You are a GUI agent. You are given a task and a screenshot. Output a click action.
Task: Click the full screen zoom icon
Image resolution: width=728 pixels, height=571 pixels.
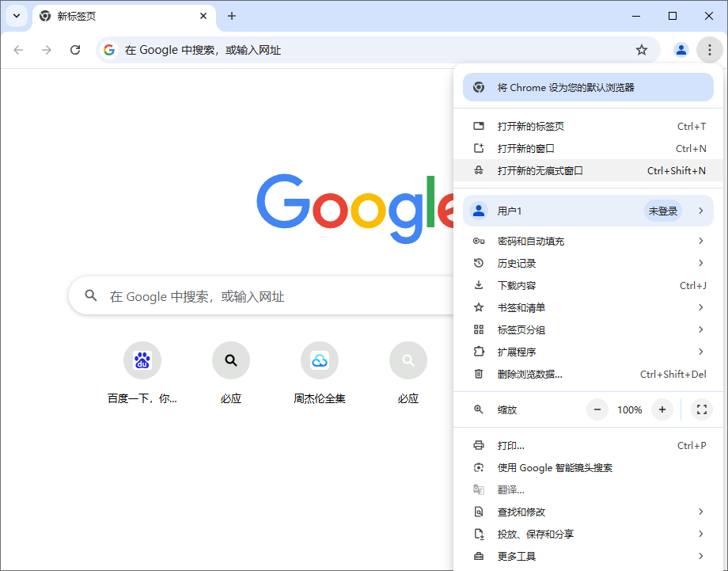pos(701,409)
